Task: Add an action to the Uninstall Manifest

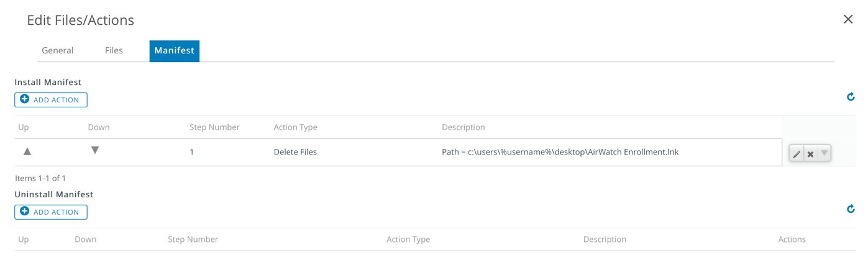Action: 51,212
